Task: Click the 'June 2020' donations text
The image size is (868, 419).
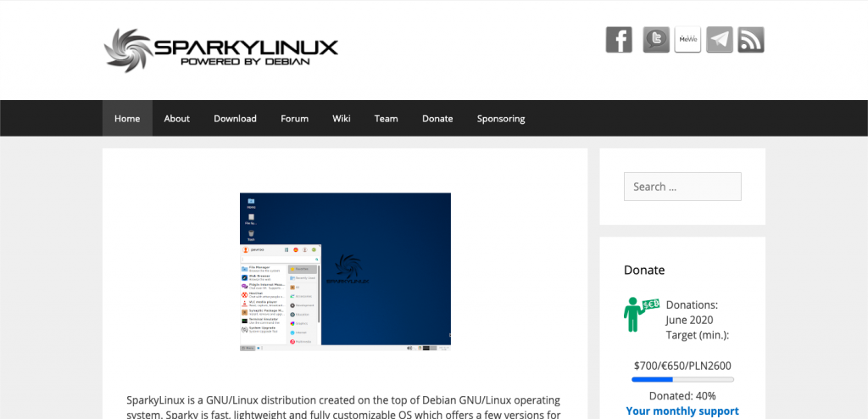Action: pyautogui.click(x=689, y=321)
